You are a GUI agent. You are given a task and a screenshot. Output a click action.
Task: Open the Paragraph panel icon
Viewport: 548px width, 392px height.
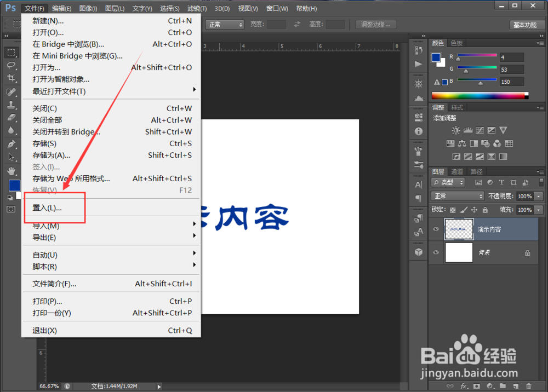click(418, 198)
